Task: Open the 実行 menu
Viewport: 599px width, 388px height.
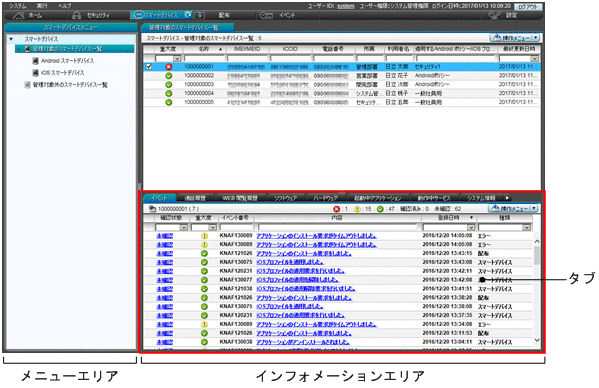Action: [x=42, y=6]
